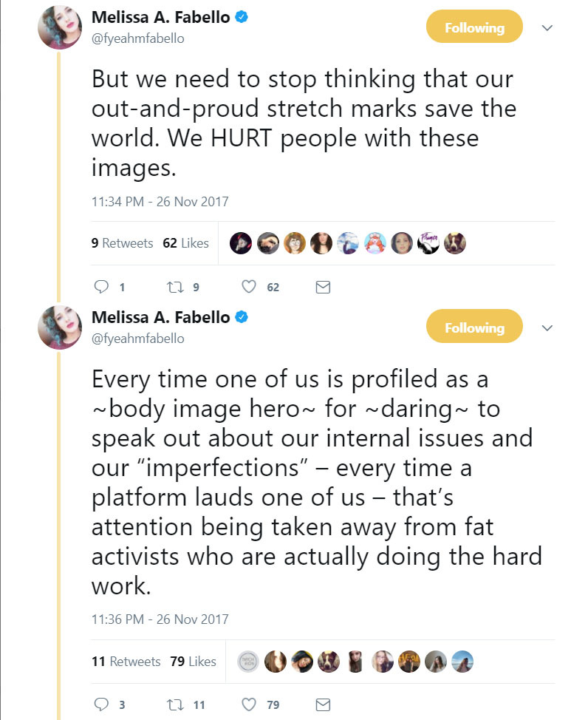Screen dimensions: 588x720
Task: Reply to the stretch marks tweet
Action: [x=102, y=288]
